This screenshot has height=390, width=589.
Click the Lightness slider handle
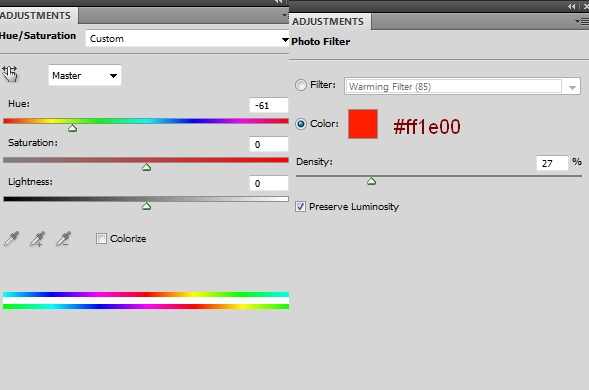146,206
